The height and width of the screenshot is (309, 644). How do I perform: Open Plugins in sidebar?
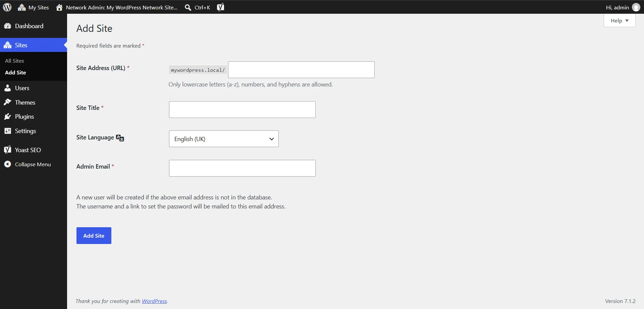click(34, 117)
